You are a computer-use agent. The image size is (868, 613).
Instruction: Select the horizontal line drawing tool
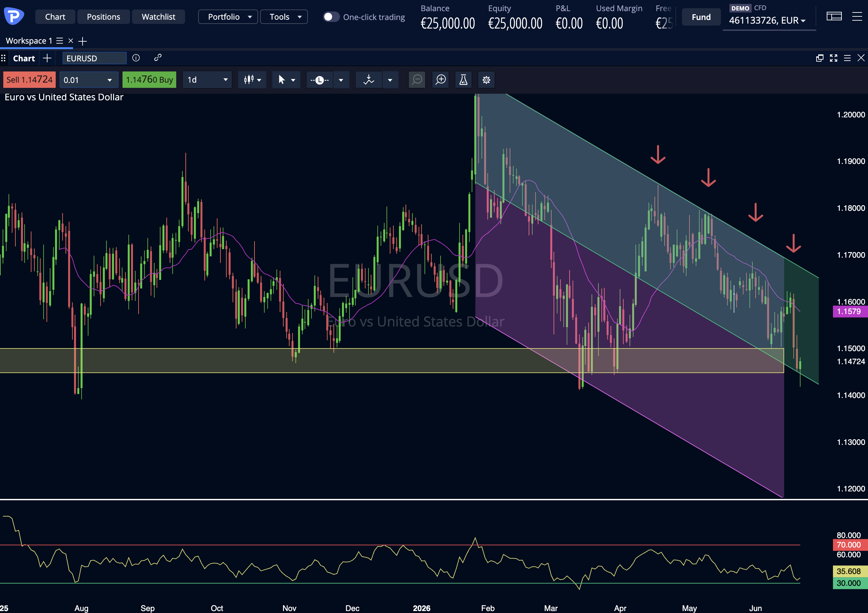pos(319,80)
